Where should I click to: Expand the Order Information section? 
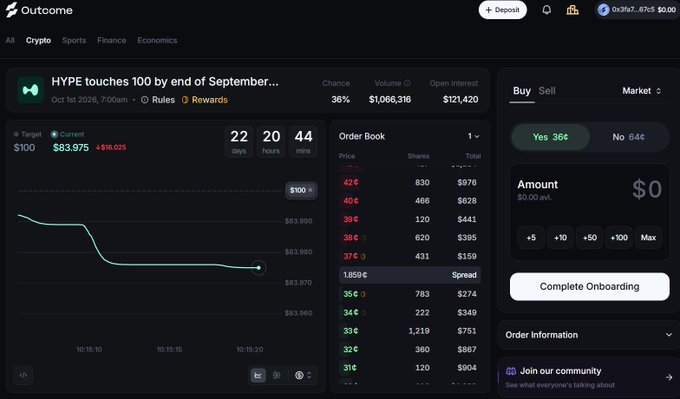tap(589, 335)
